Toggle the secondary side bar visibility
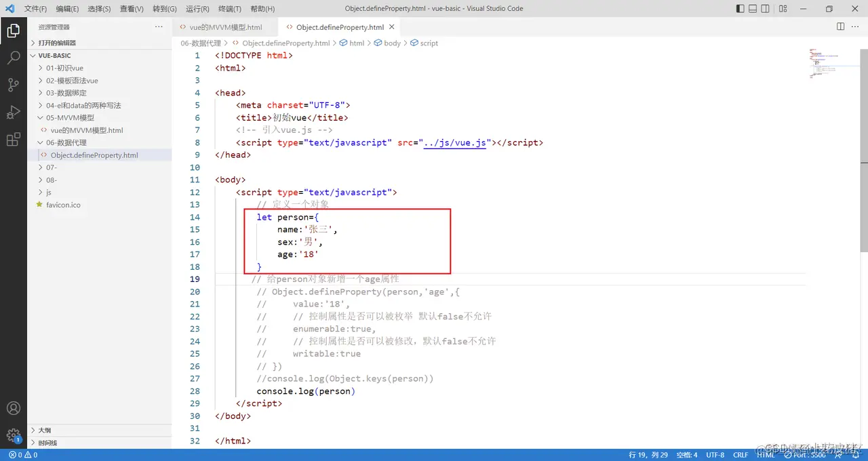The image size is (868, 461). [x=766, y=9]
